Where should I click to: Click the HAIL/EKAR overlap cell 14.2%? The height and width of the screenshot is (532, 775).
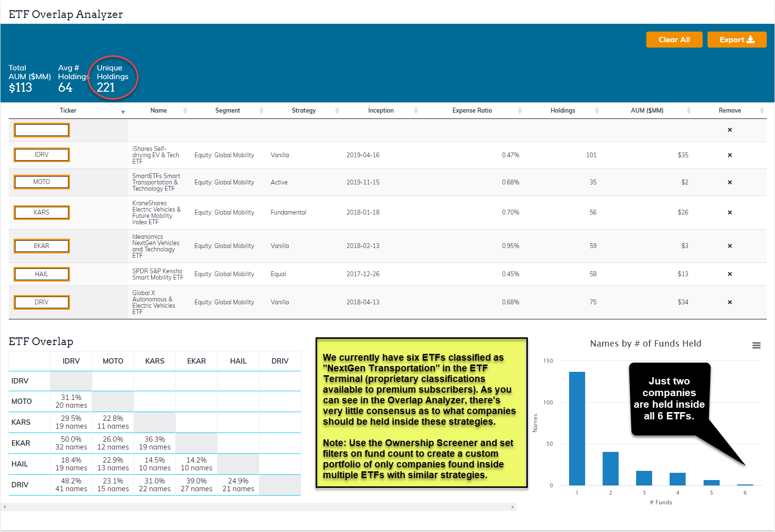coord(197,464)
